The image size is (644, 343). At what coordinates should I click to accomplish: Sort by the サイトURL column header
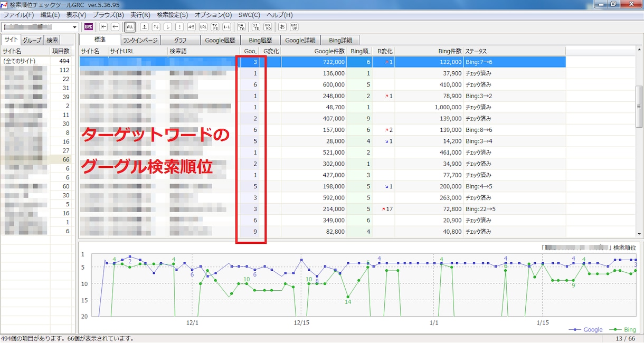[137, 51]
